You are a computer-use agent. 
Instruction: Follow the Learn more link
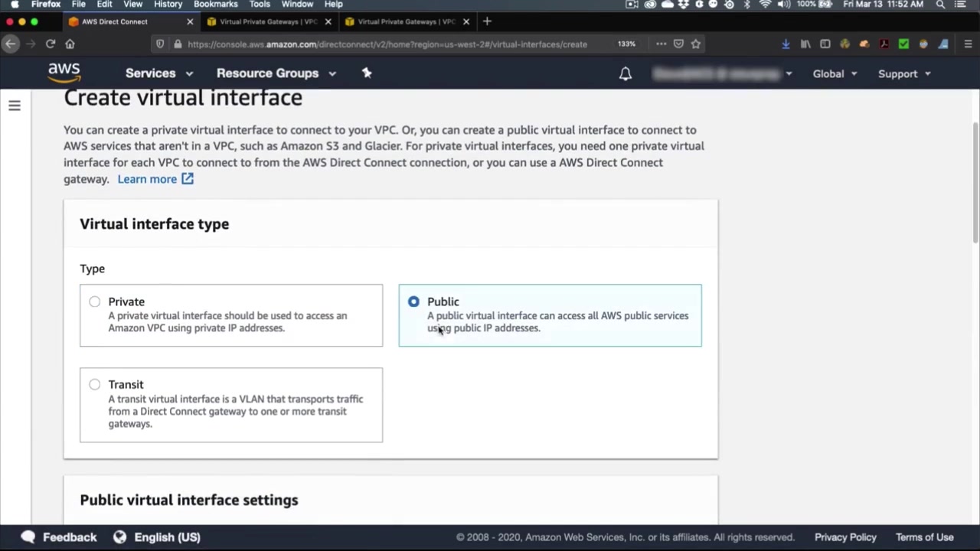point(155,179)
